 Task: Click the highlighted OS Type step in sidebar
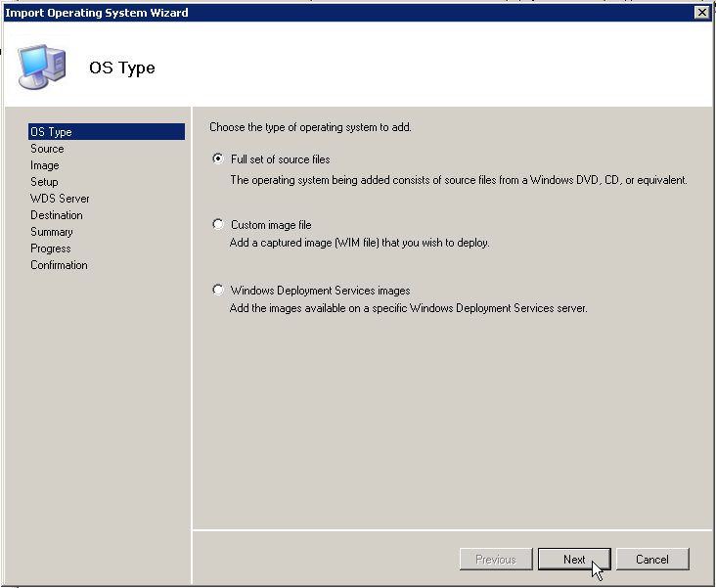point(51,132)
